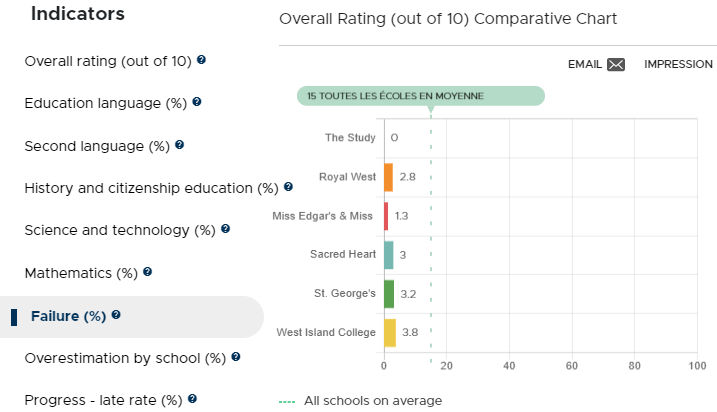717x412 pixels.
Task: Click the yellow West Island College bar
Action: click(x=390, y=333)
